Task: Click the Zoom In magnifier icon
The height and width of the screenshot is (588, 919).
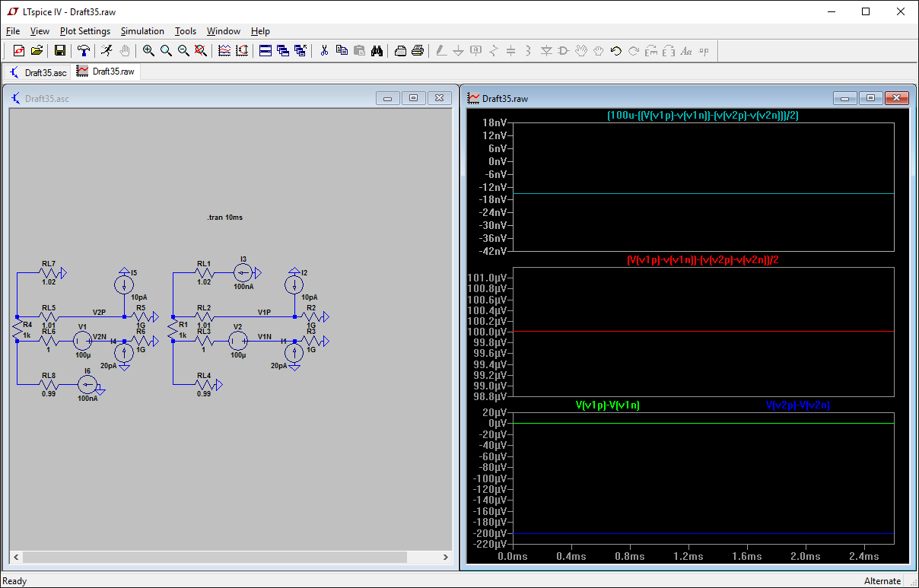Action: pos(148,51)
